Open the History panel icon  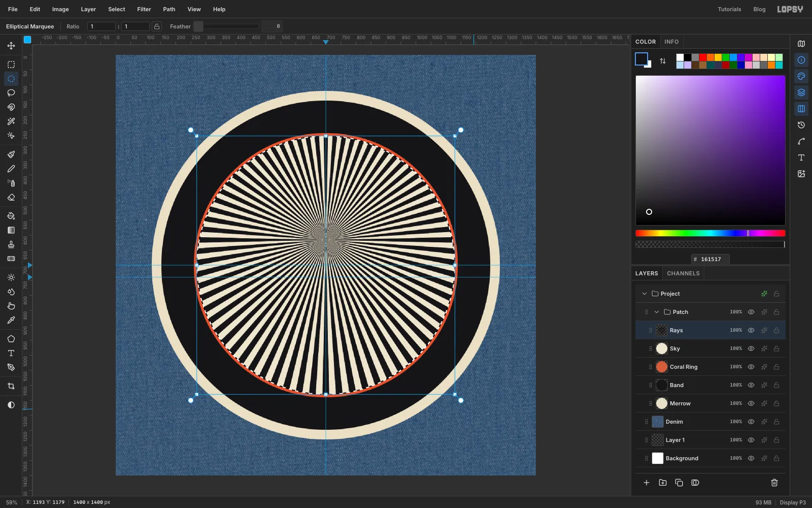pos(801,125)
